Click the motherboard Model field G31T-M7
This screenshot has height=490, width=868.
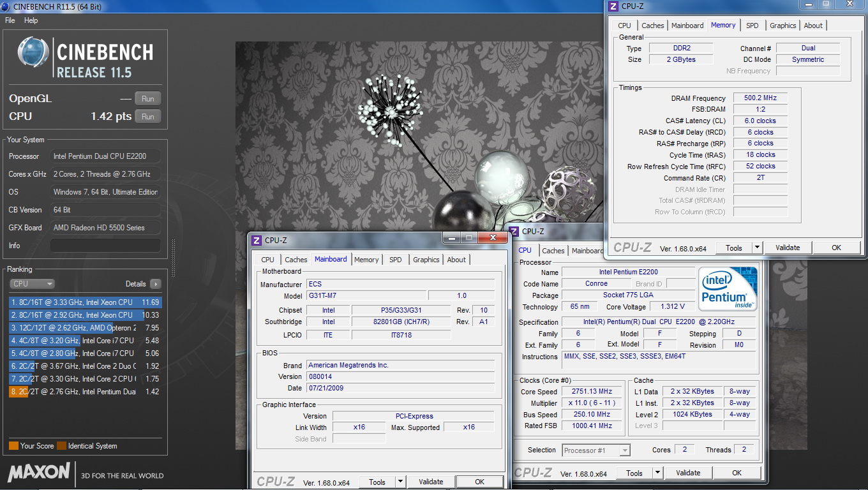click(x=365, y=296)
